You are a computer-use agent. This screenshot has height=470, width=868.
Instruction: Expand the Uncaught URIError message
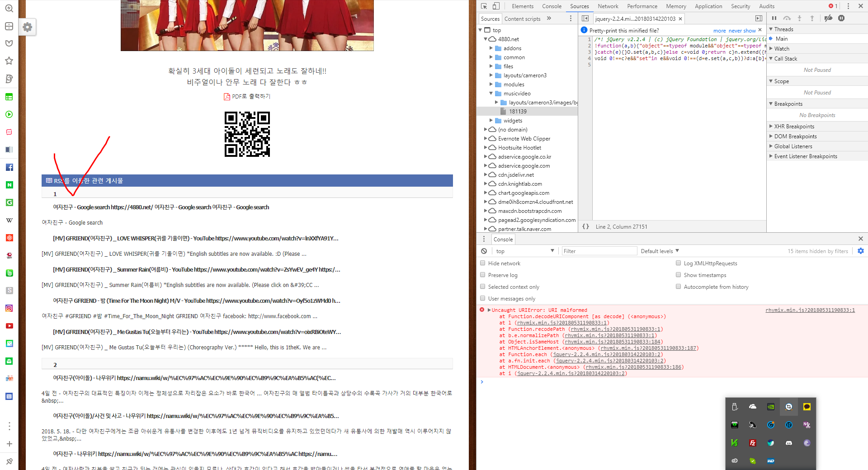point(489,310)
